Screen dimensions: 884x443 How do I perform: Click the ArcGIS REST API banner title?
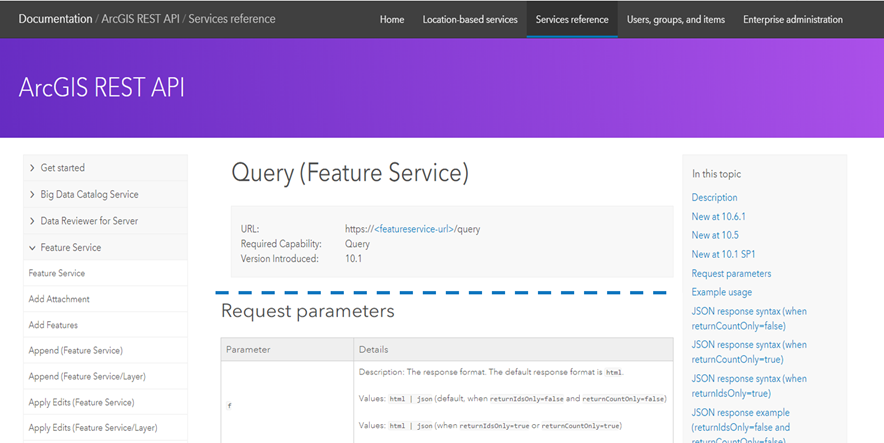click(x=101, y=87)
